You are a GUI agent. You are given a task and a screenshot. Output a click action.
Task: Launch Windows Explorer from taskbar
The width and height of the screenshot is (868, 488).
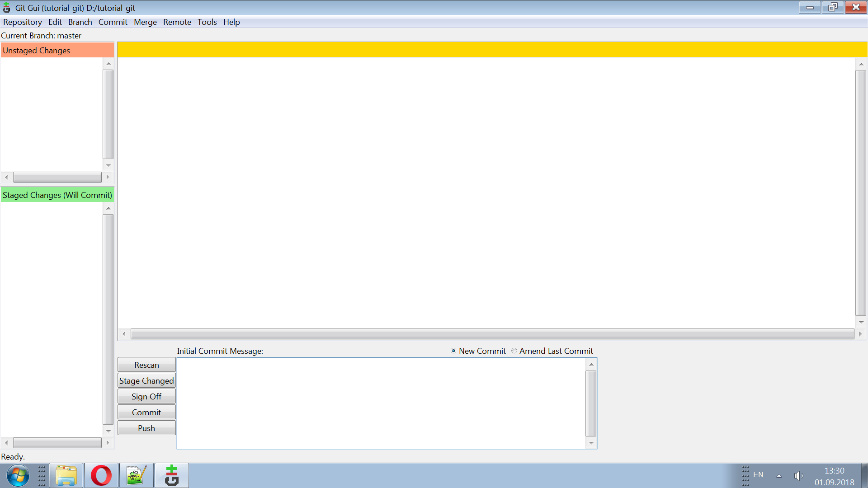(x=66, y=475)
